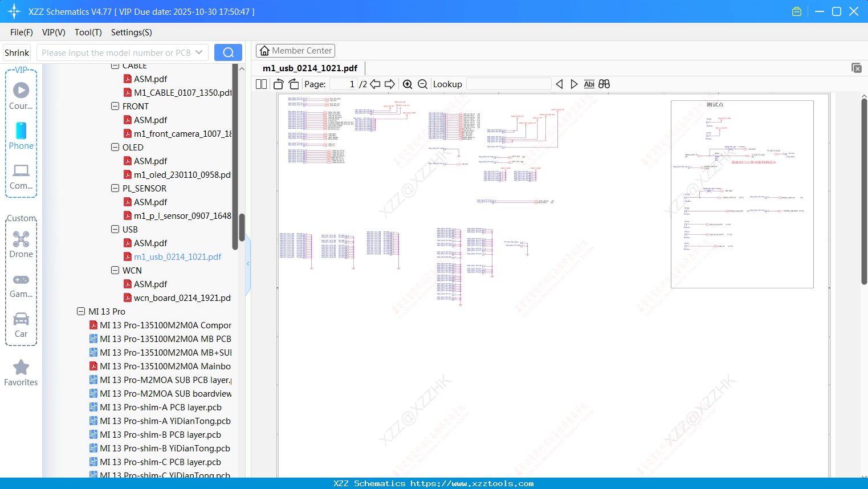
Task: Click the blue search magnifier button
Action: (228, 52)
